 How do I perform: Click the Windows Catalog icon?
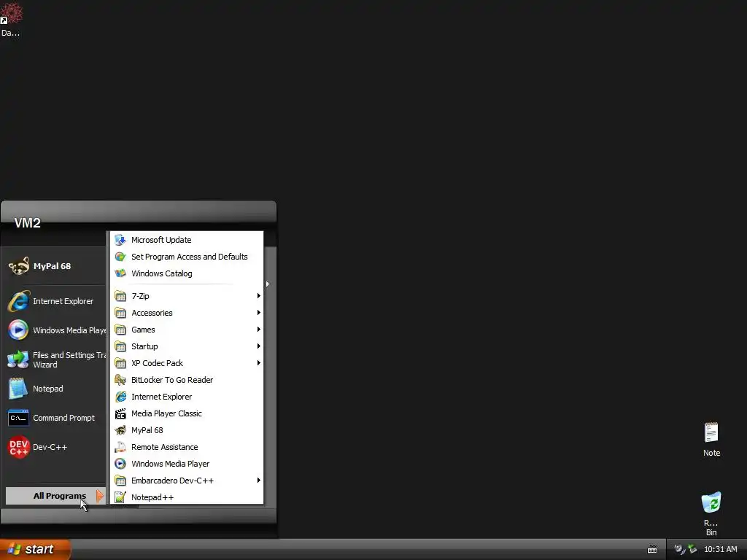click(120, 273)
